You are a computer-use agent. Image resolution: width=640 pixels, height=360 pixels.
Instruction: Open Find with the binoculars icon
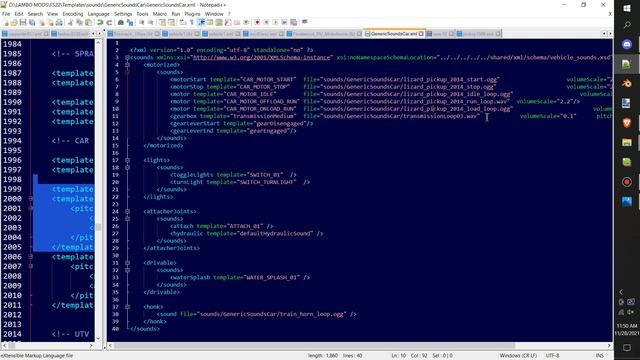(121, 22)
